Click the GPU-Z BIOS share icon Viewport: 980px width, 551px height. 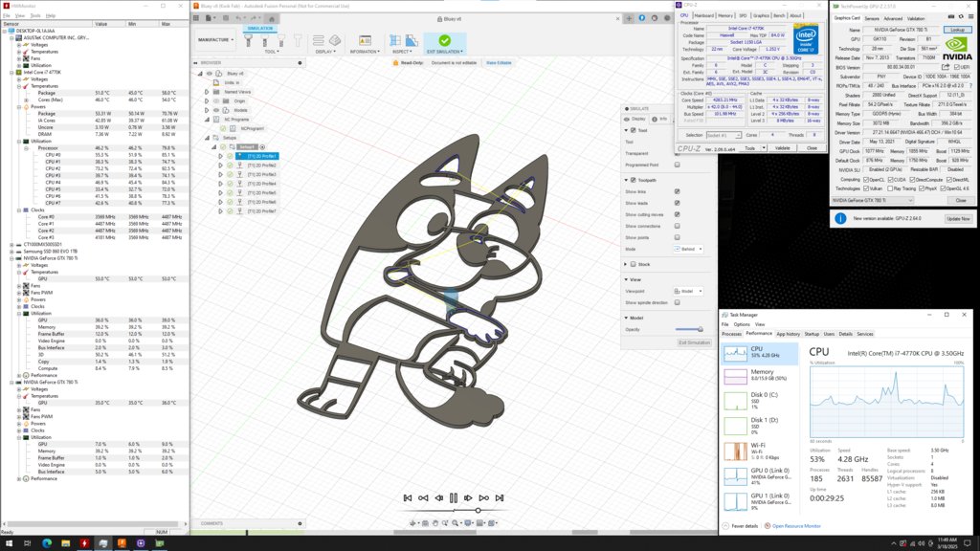tap(946, 67)
